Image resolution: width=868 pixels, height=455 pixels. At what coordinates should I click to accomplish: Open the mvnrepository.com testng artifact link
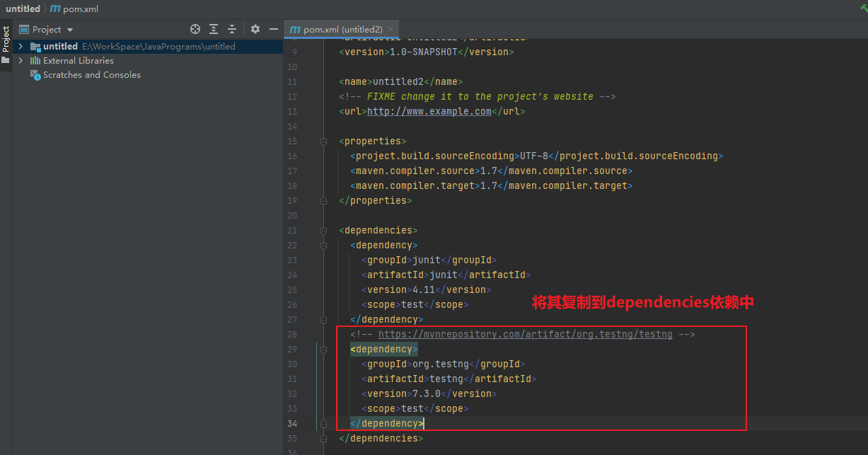point(526,335)
